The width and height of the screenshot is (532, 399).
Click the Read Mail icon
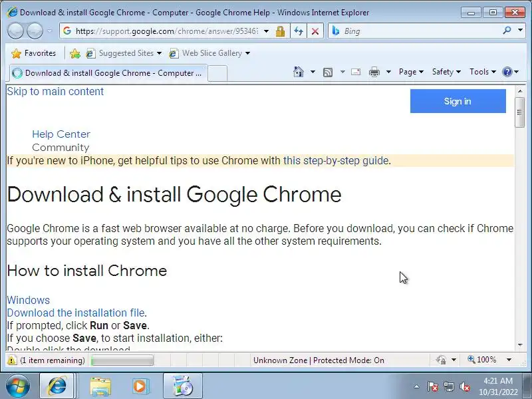click(356, 72)
